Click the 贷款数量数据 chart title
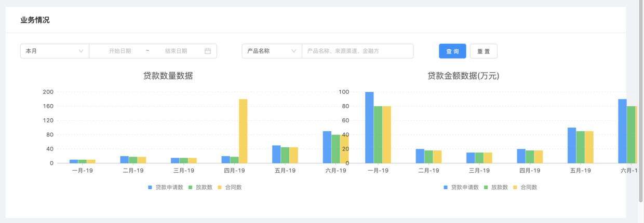Viewport: 644px width, 223px height. point(168,76)
